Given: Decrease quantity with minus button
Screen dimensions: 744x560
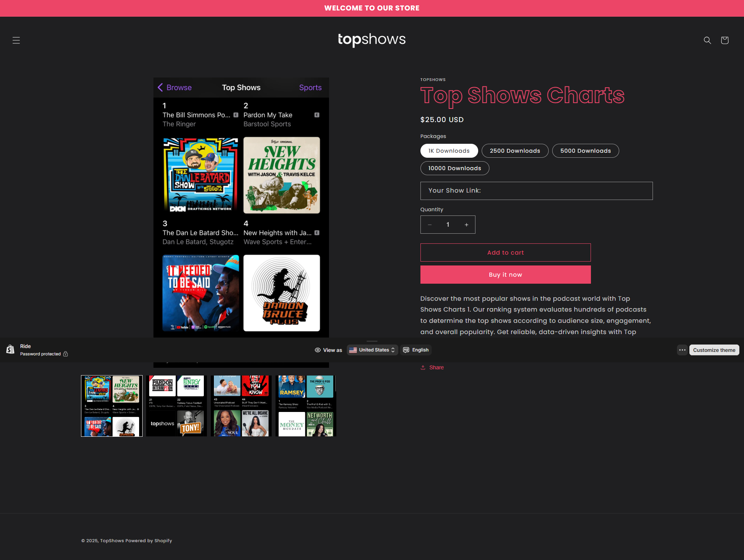Looking at the screenshot, I should coord(430,225).
